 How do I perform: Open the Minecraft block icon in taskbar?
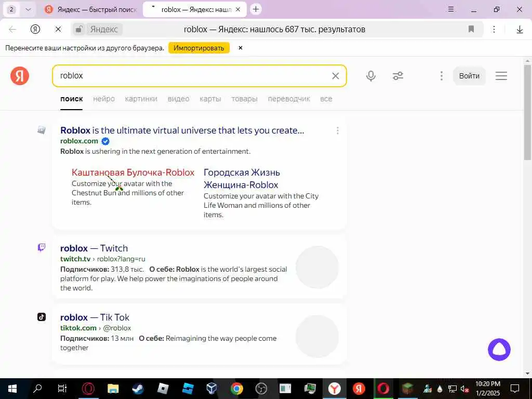407,389
